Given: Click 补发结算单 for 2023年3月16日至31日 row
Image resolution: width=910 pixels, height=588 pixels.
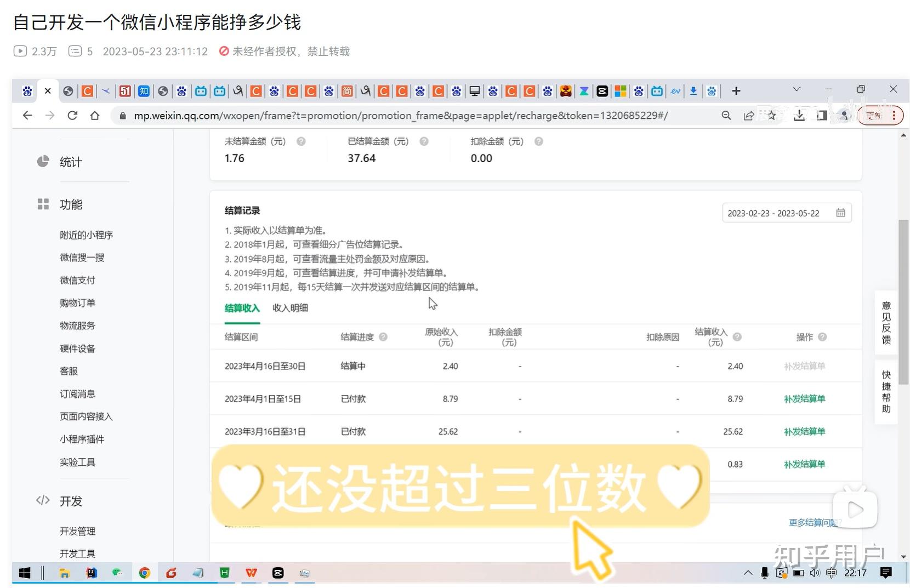Looking at the screenshot, I should [804, 432].
